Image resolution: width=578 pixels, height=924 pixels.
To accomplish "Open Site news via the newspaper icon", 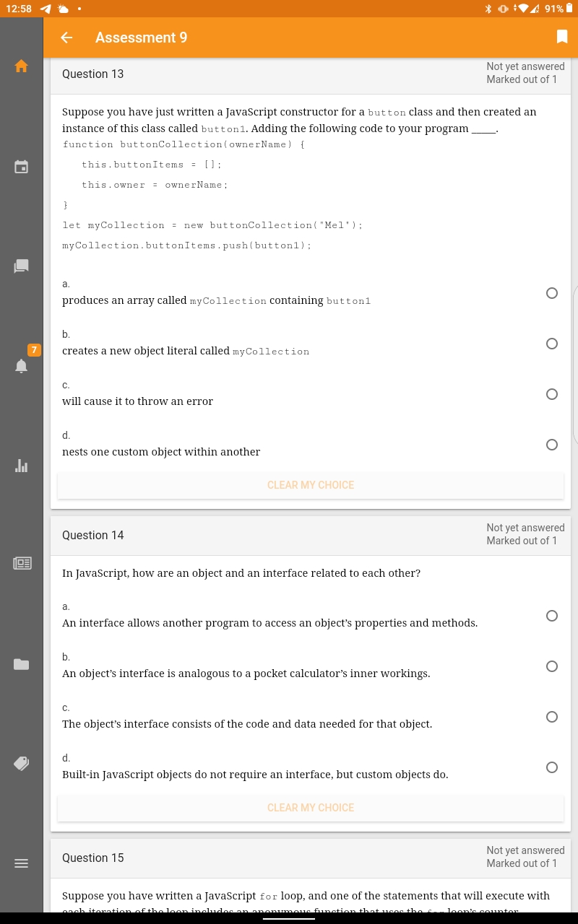I will coord(22,563).
